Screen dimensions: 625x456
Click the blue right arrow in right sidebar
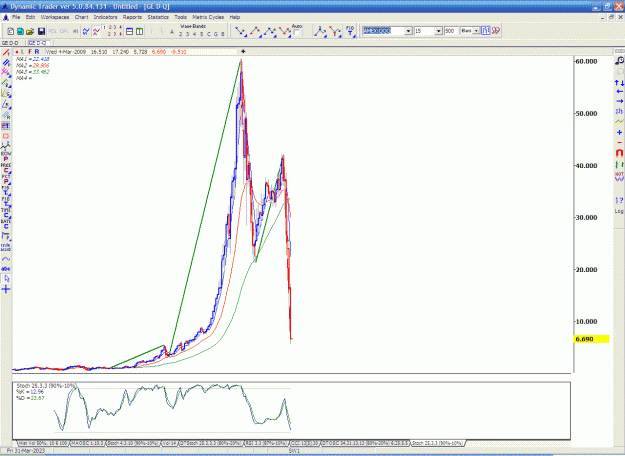point(619,101)
